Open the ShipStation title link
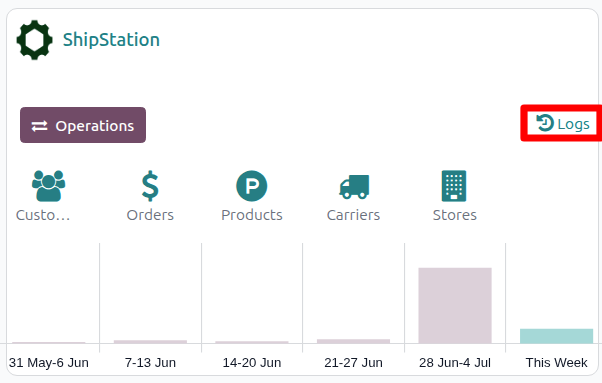The height and width of the screenshot is (383, 602). pos(111,40)
